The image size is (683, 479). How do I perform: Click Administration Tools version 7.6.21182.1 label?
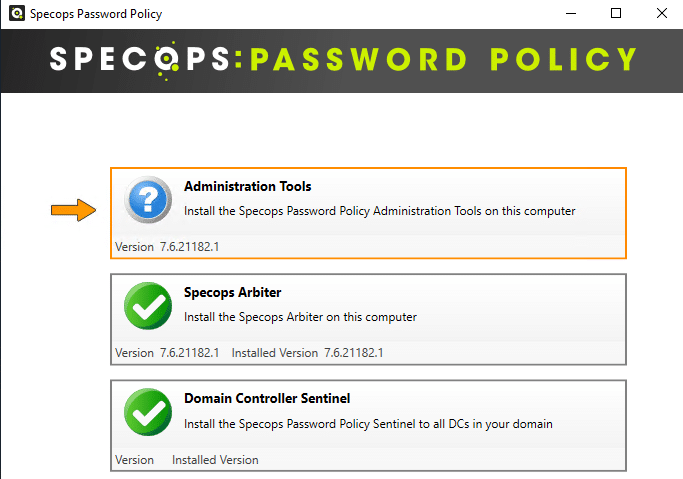[x=167, y=247]
